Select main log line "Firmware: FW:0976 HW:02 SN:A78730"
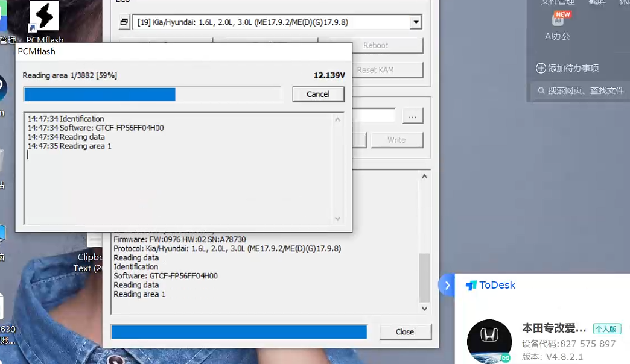The image size is (630, 364). (180, 240)
